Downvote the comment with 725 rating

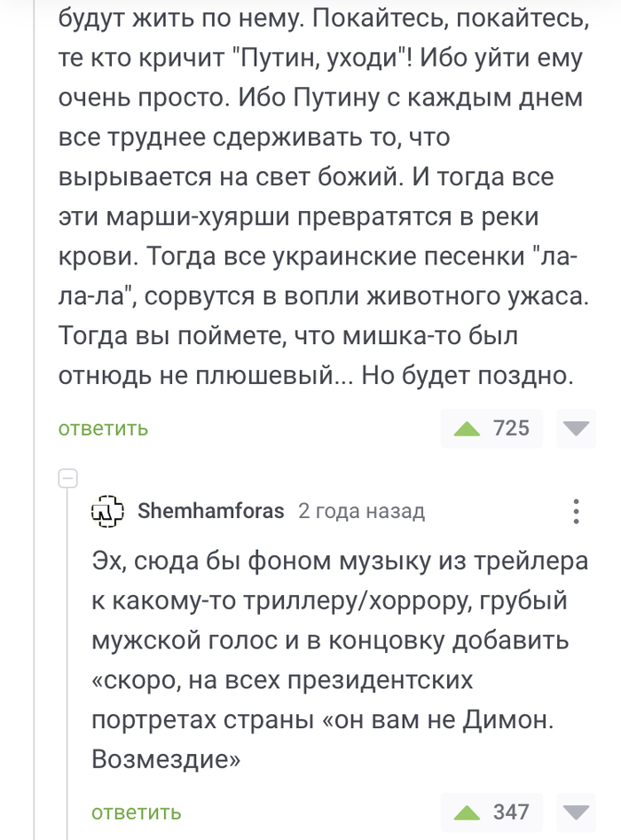coord(577,429)
